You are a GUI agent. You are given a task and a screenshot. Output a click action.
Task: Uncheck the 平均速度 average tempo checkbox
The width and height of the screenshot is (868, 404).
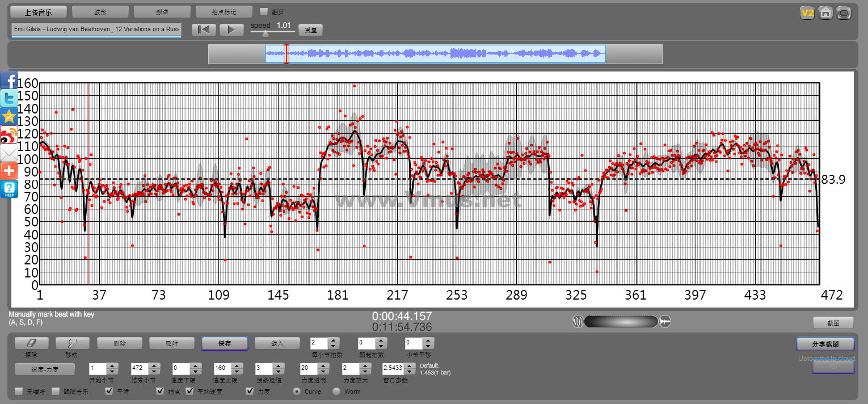point(189,392)
